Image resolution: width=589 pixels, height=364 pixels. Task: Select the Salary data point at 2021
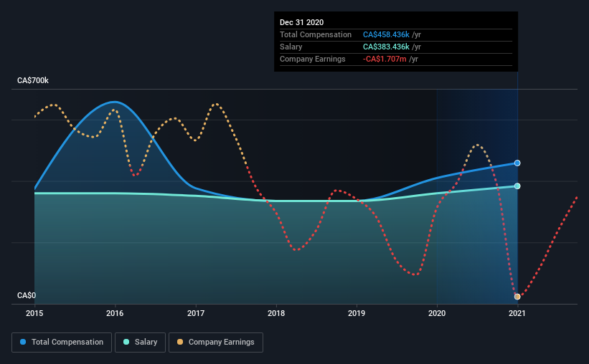[517, 186]
